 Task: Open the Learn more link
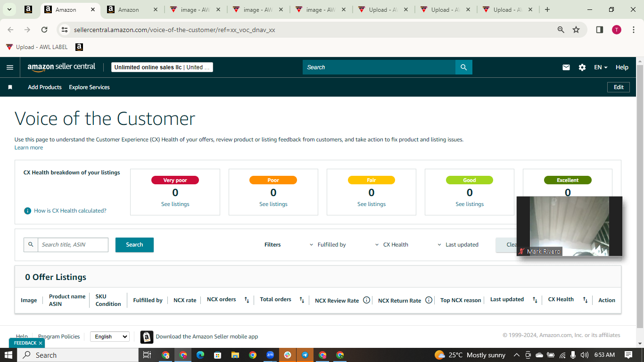click(29, 148)
